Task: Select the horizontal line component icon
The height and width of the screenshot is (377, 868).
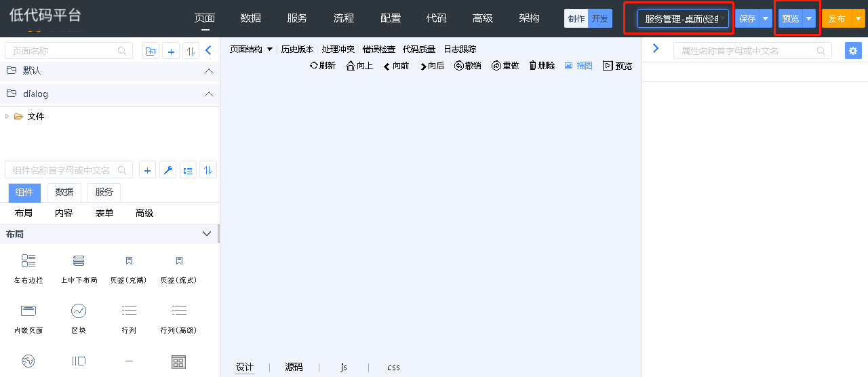Action: point(129,361)
